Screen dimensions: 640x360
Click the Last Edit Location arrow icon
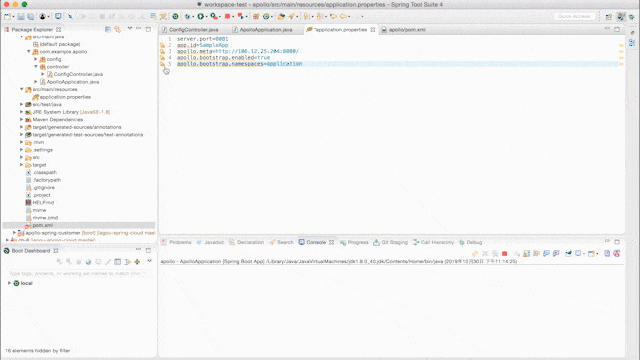pos(333,16)
